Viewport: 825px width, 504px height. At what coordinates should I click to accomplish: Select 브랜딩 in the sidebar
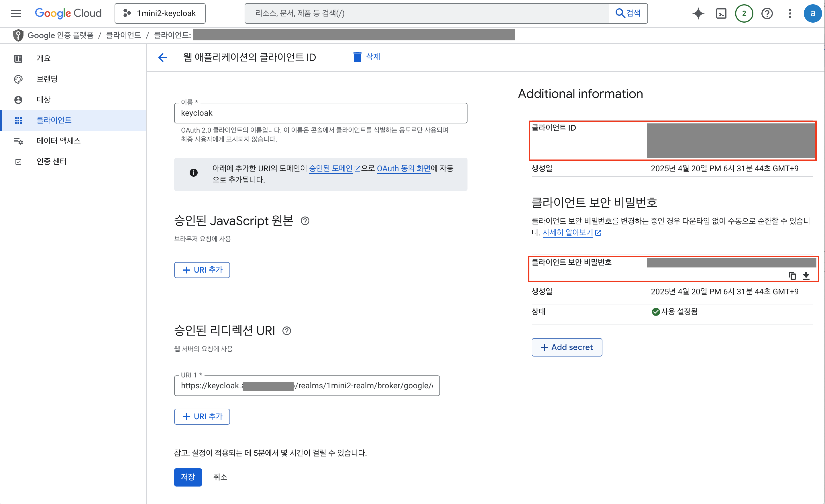click(47, 79)
